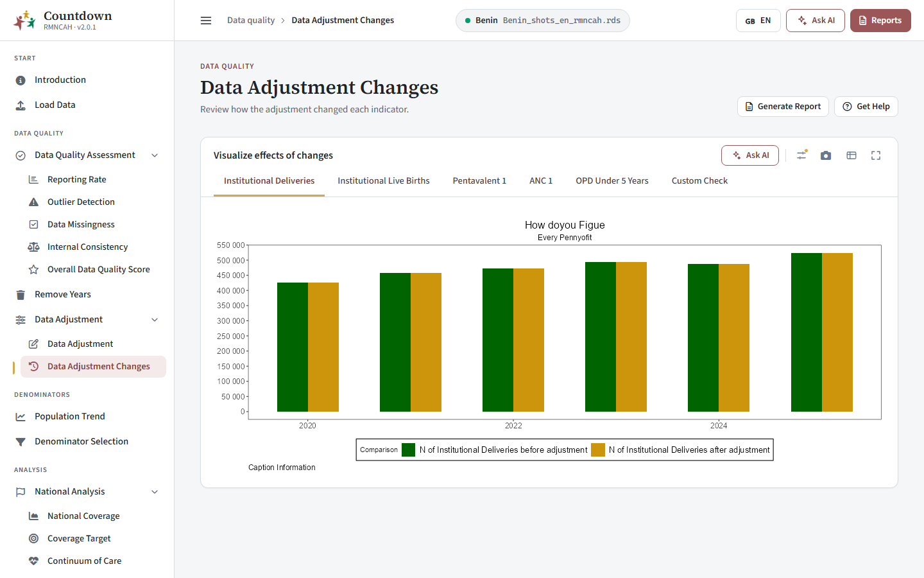Click the Introduction info icon
Image resolution: width=924 pixels, height=578 pixels.
(x=21, y=80)
